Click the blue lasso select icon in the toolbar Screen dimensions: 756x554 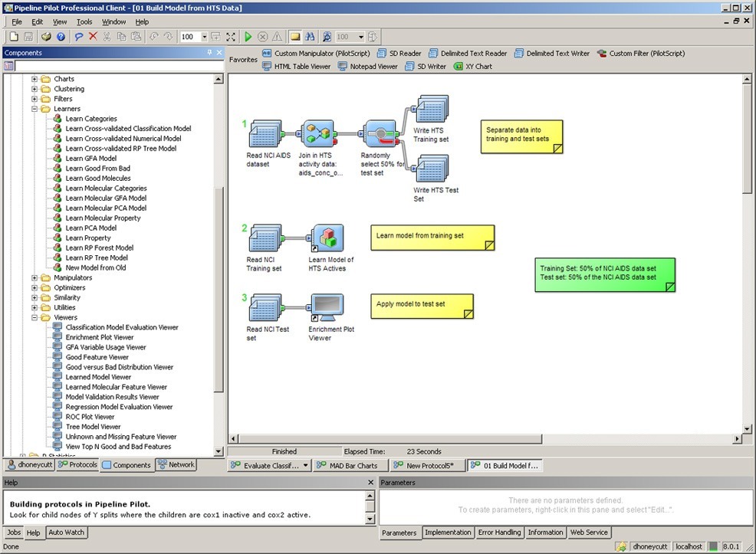(x=78, y=37)
